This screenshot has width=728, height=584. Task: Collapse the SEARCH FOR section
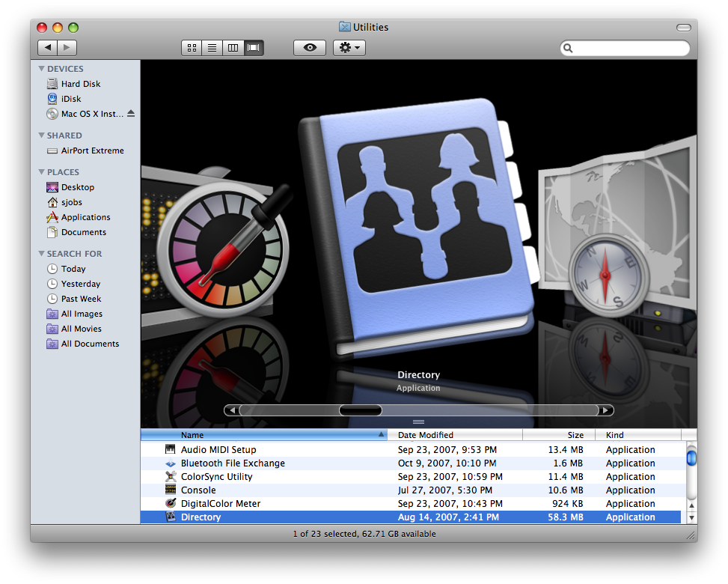click(41, 254)
